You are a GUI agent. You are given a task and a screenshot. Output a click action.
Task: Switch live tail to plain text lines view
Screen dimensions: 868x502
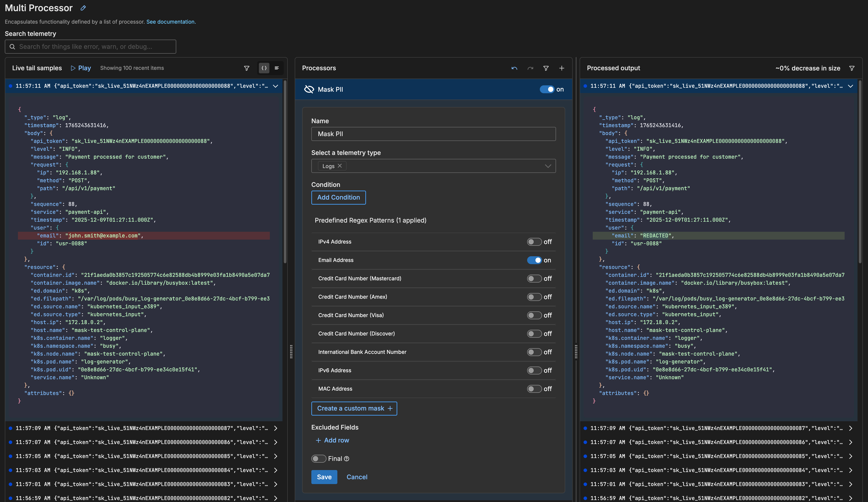pos(277,68)
